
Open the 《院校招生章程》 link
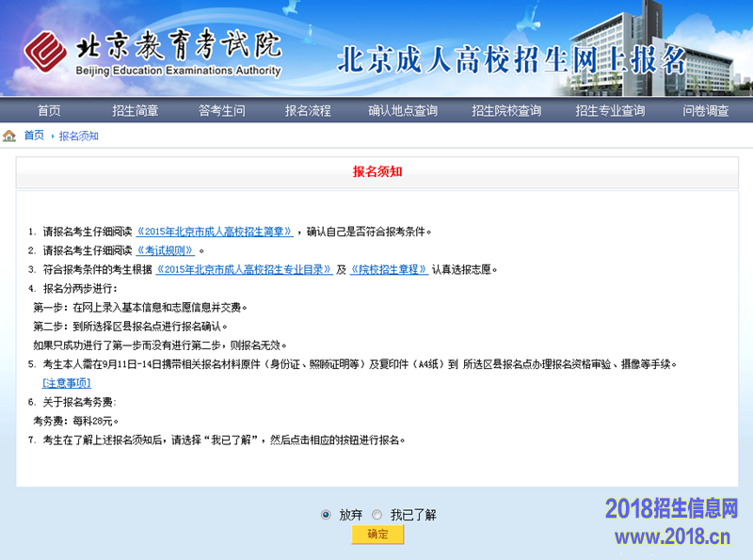click(x=389, y=269)
